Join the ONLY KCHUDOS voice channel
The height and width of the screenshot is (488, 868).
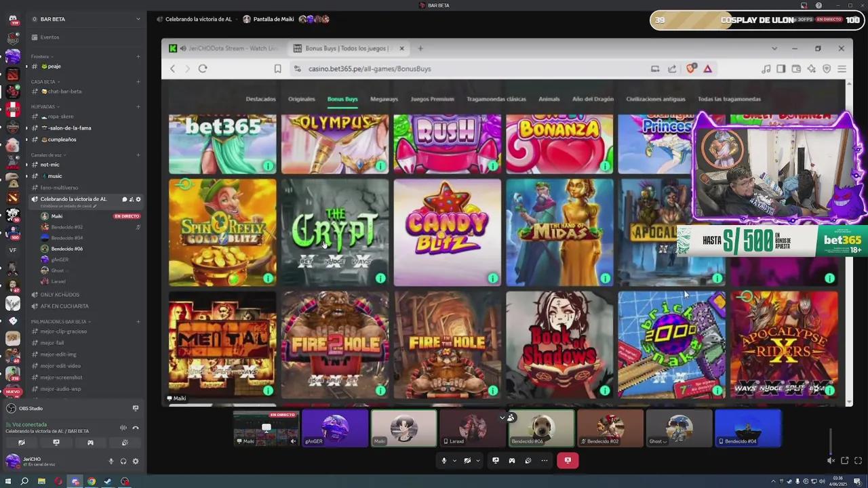[60, 295]
